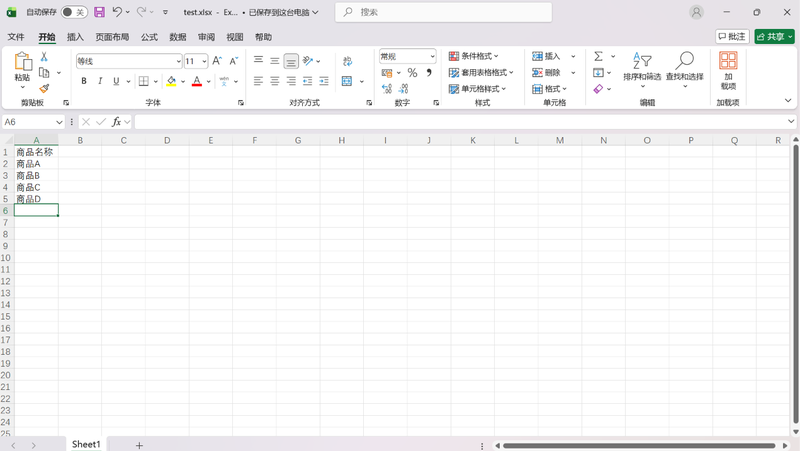Image resolution: width=800 pixels, height=451 pixels.
Task: Open the Name Box dropdown
Action: pyautogui.click(x=59, y=122)
